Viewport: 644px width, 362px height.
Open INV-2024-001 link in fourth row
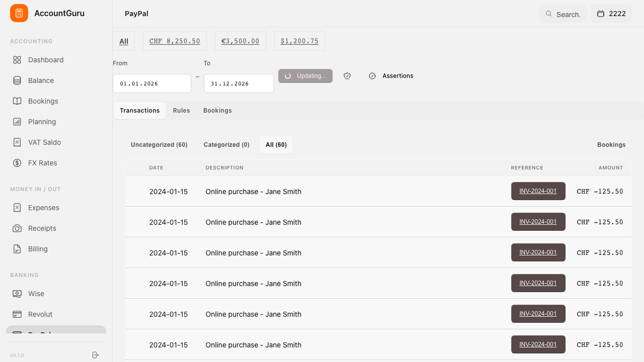click(538, 283)
